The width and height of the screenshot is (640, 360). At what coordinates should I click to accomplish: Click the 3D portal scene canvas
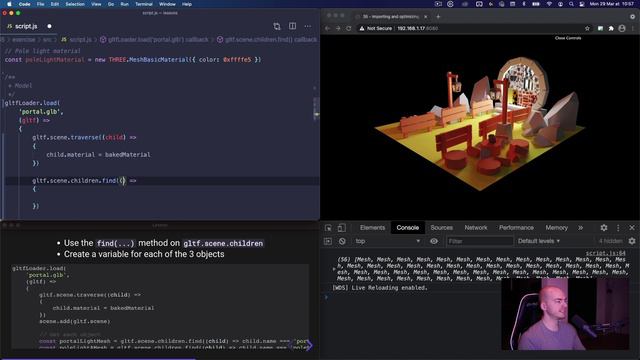click(480, 127)
